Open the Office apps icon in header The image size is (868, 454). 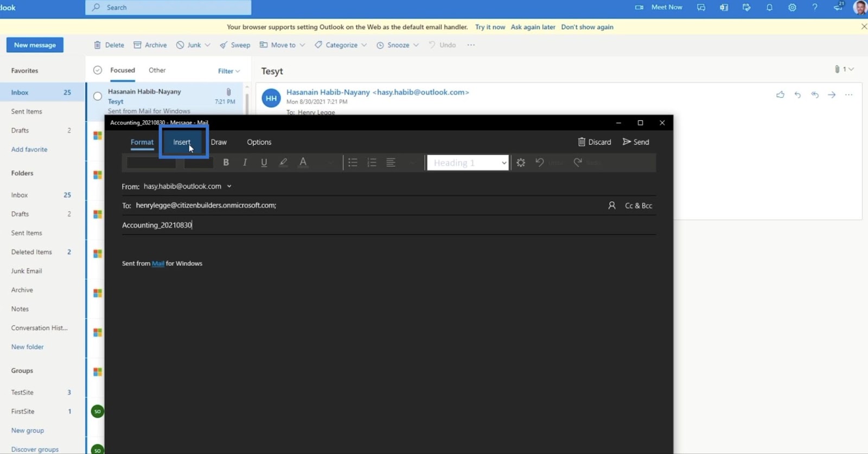pyautogui.click(x=724, y=8)
